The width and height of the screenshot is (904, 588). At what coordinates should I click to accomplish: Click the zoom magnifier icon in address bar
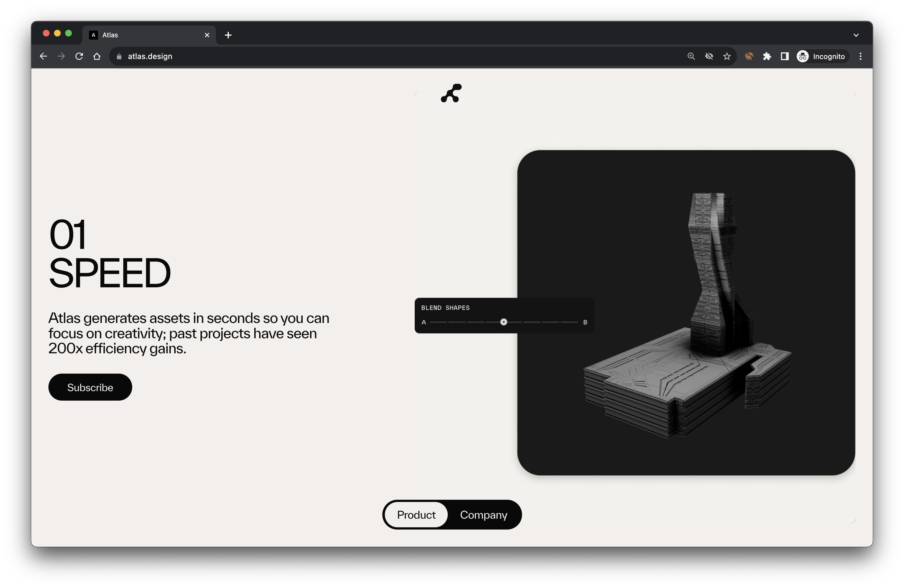tap(691, 56)
